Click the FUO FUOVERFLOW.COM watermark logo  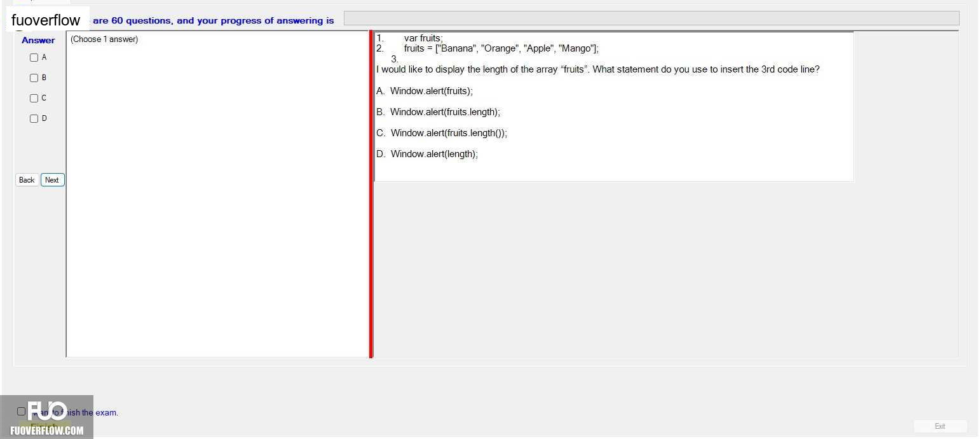[x=47, y=417]
